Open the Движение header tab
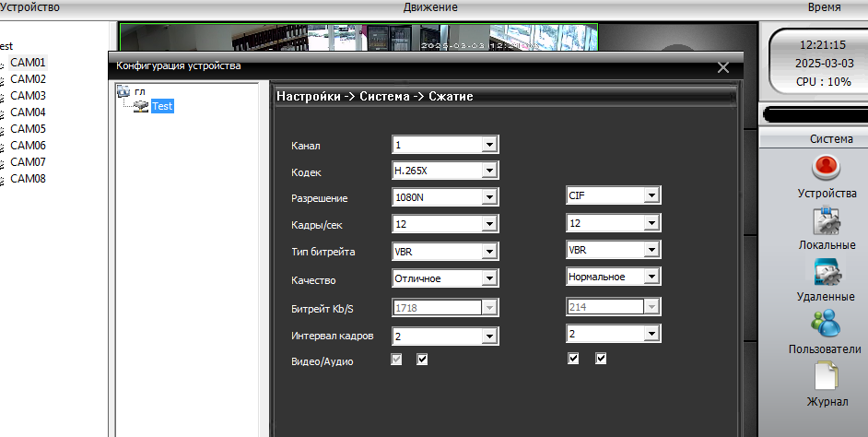Screen dimensions: 868x437 click(x=429, y=7)
